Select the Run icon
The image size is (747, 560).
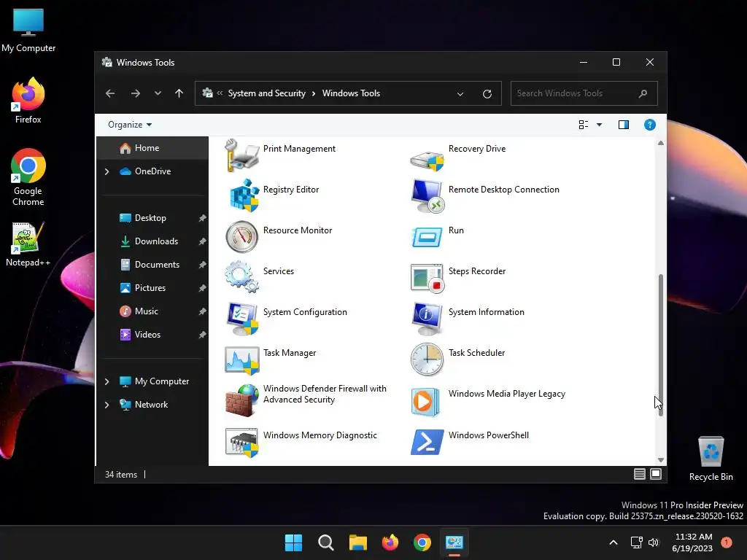pyautogui.click(x=427, y=237)
